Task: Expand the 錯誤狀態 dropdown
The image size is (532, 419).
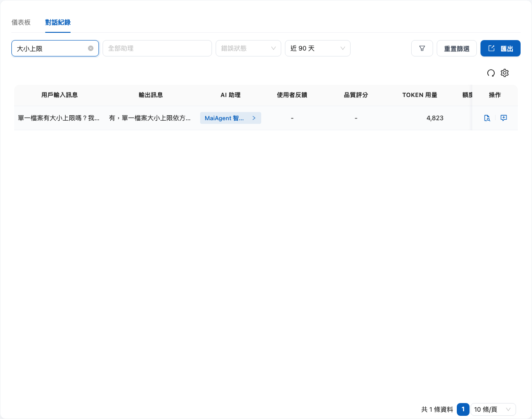Action: [x=248, y=48]
